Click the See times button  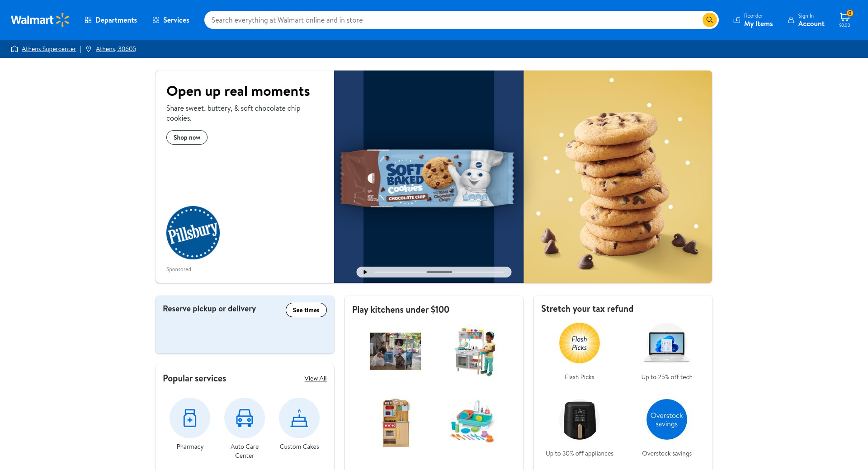click(x=306, y=310)
